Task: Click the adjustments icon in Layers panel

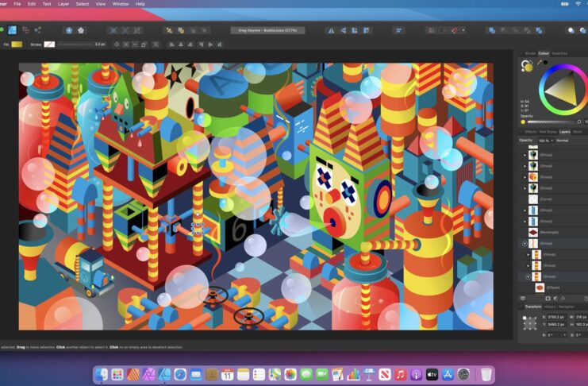Action: (555, 299)
